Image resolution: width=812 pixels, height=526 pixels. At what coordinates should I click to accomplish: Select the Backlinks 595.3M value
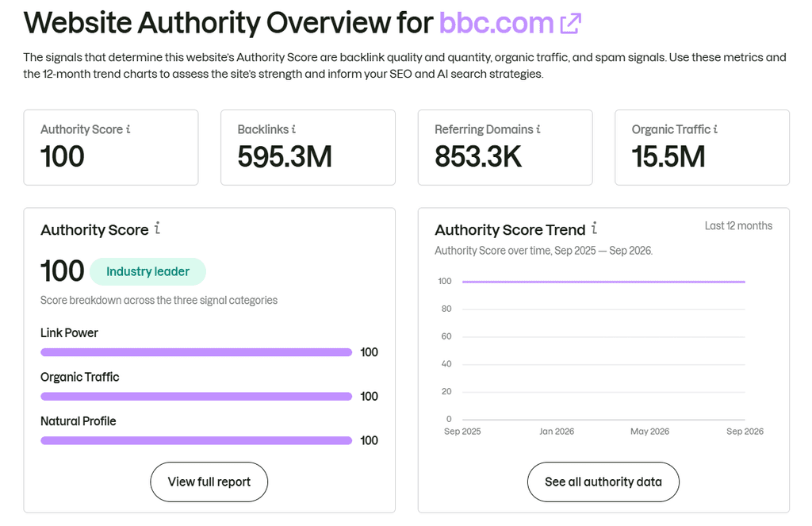pos(285,156)
